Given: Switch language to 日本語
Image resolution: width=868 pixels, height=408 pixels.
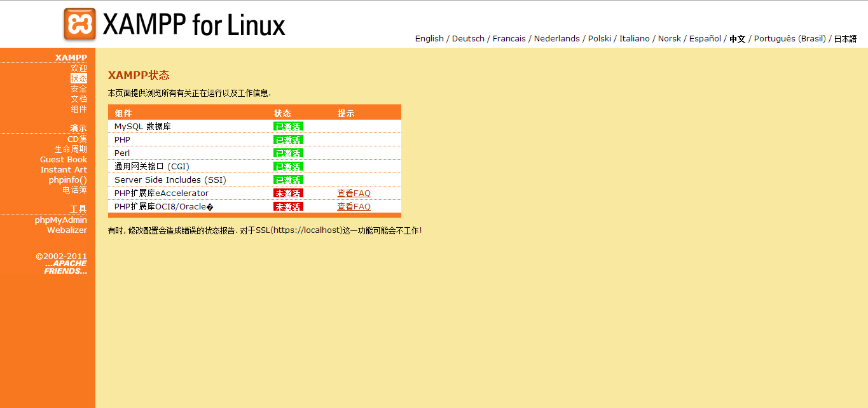Looking at the screenshot, I should pyautogui.click(x=846, y=39).
